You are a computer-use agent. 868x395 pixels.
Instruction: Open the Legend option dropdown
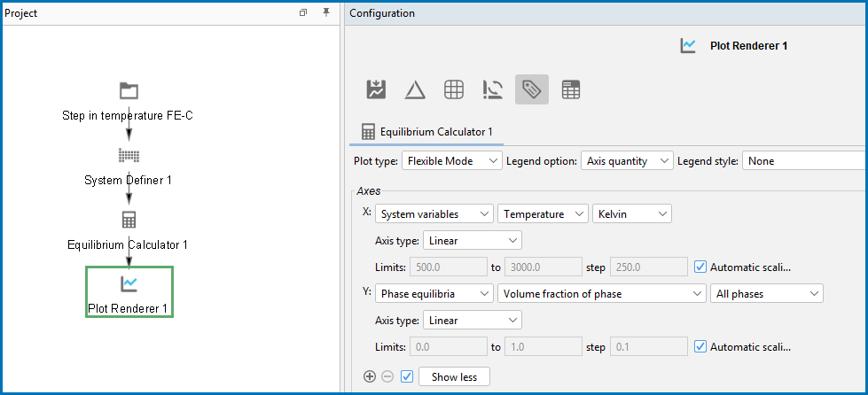pos(627,161)
